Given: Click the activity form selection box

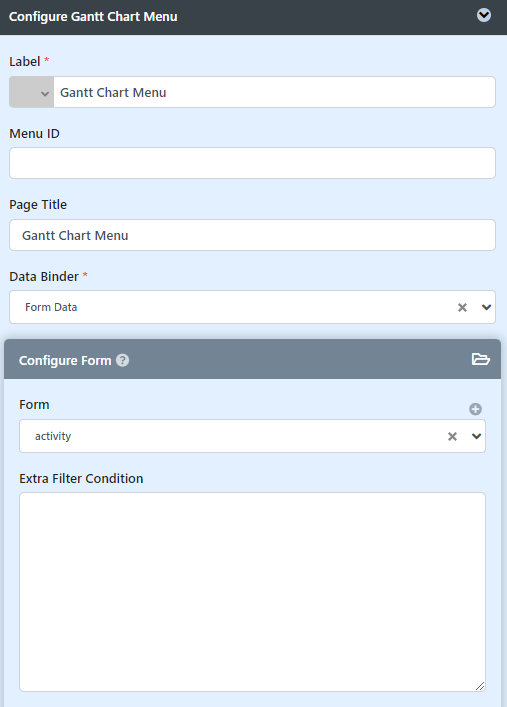Looking at the screenshot, I should (x=253, y=436).
